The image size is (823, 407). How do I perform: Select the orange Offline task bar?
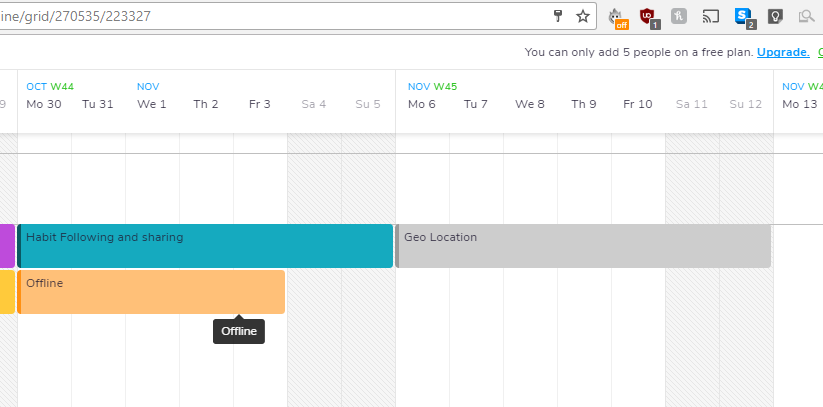pos(151,292)
